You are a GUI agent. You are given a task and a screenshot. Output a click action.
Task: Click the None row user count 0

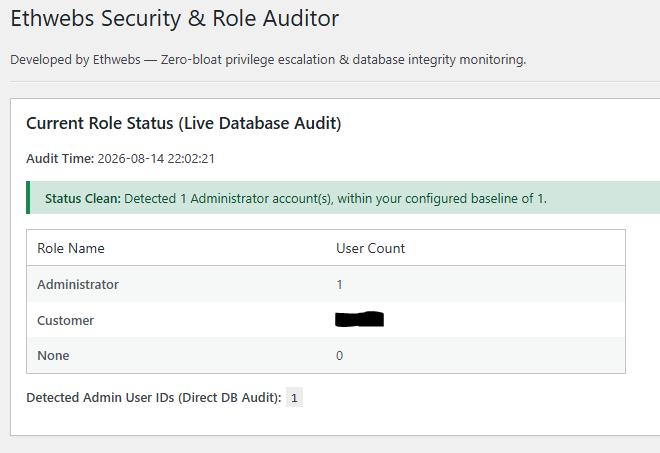339,356
